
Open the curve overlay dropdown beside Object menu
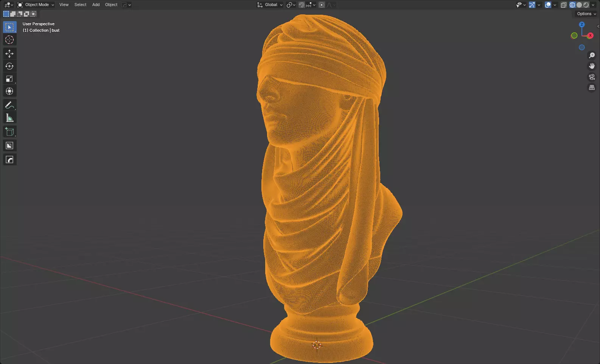pyautogui.click(x=126, y=5)
